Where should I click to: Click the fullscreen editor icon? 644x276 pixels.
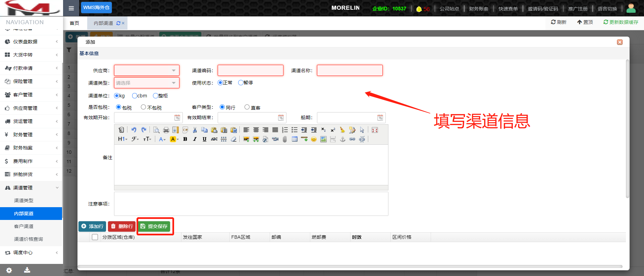point(375,130)
